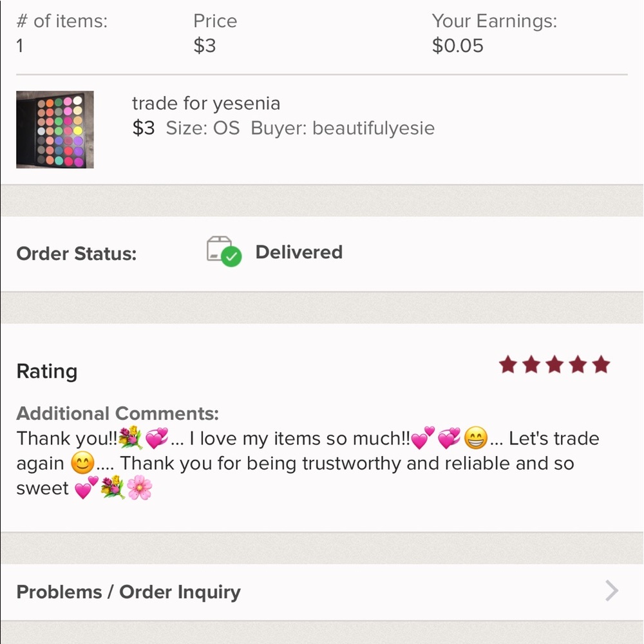The height and width of the screenshot is (644, 644).
Task: Click the fifth rating star
Action: click(x=601, y=365)
